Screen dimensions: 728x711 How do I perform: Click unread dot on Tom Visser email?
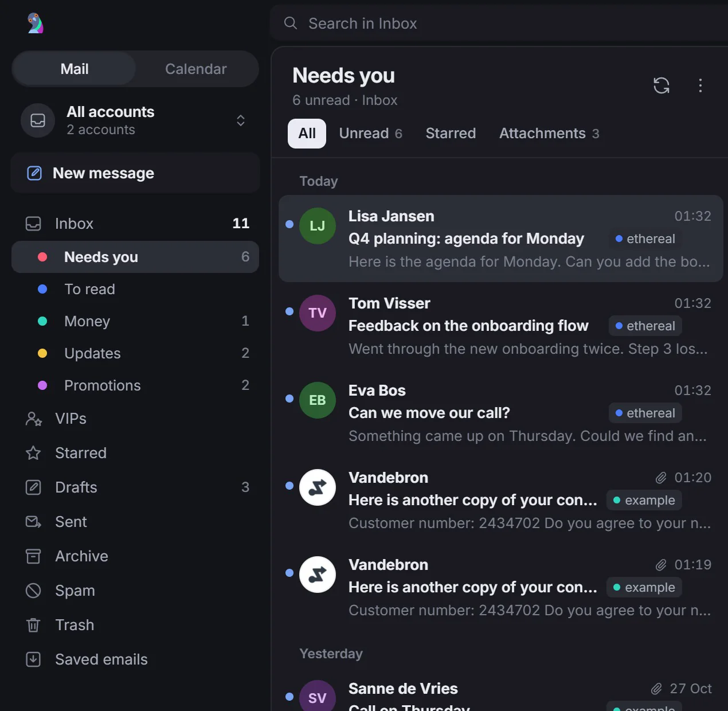[289, 311]
